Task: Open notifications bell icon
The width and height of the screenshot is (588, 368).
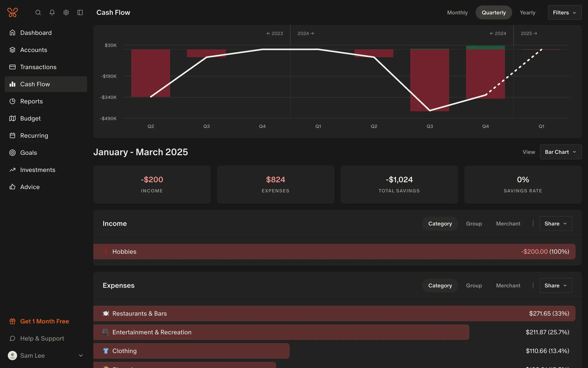Action: 52,13
